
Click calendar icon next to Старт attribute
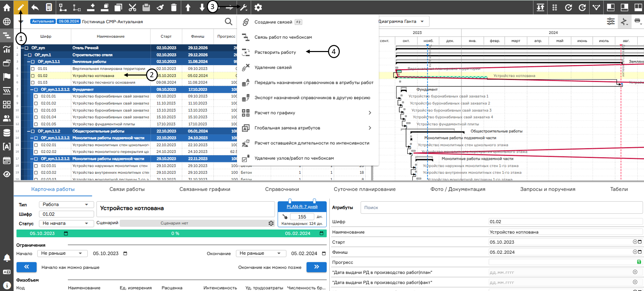pyautogui.click(x=640, y=242)
